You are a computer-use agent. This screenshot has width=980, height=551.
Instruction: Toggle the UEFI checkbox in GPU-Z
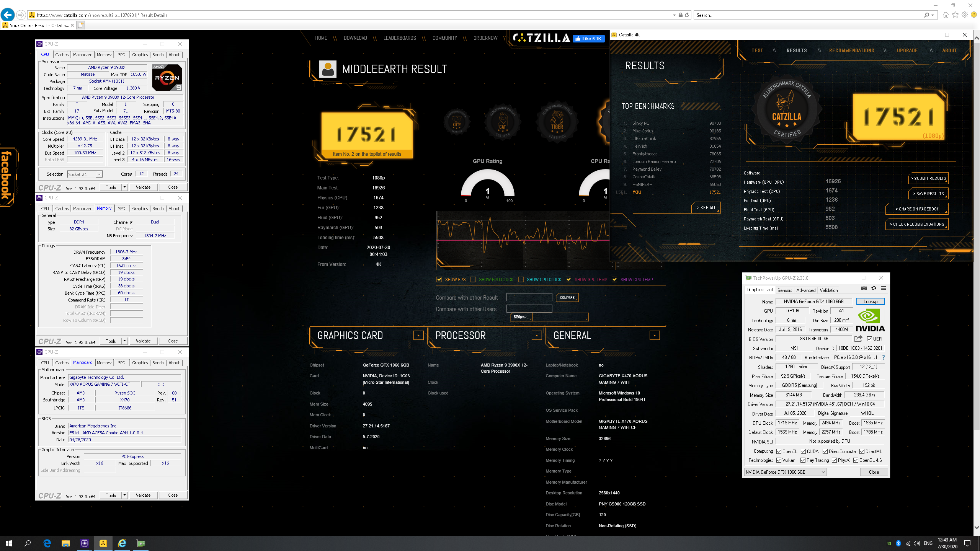click(x=869, y=339)
